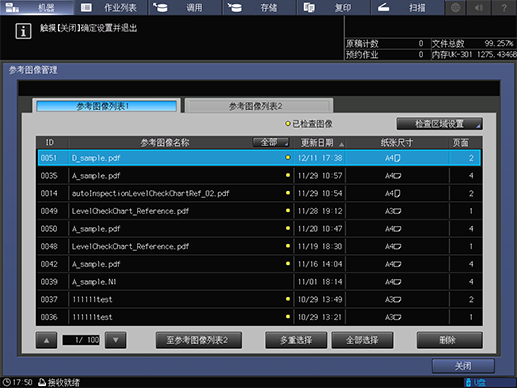Open the 存储 store tab

(x=259, y=7)
